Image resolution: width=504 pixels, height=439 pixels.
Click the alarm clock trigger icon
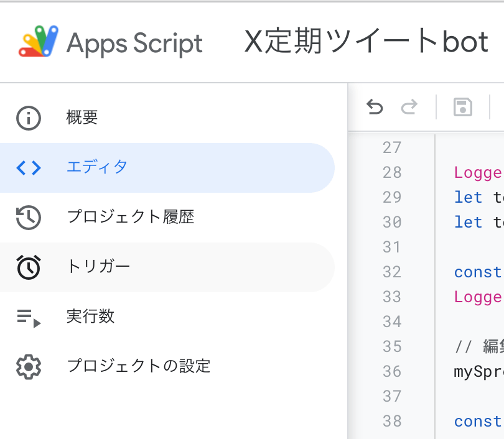pyautogui.click(x=29, y=267)
